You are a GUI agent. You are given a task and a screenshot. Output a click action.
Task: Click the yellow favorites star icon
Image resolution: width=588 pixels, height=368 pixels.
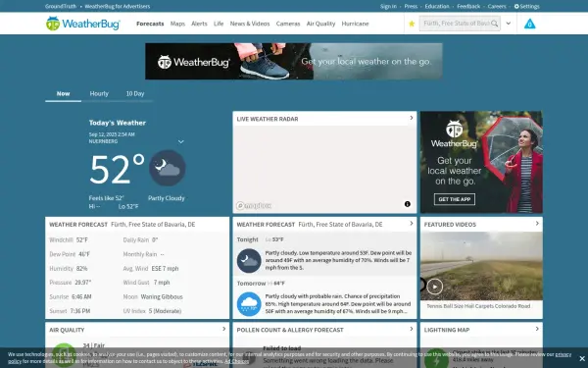[412, 24]
